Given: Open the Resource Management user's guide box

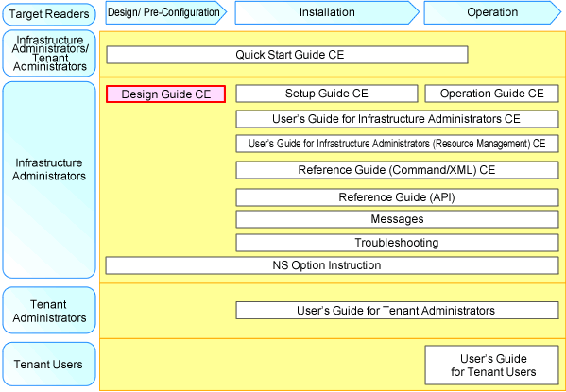Looking at the screenshot, I should tap(397, 144).
